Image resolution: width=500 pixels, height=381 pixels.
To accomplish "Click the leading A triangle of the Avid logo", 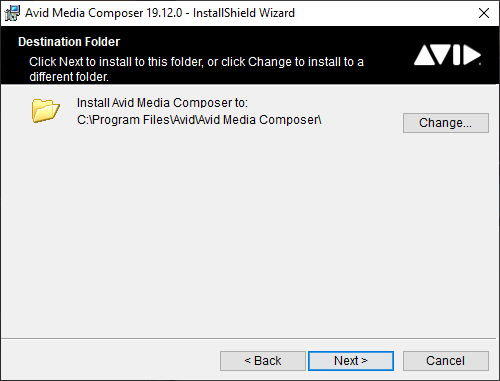I will (424, 56).
